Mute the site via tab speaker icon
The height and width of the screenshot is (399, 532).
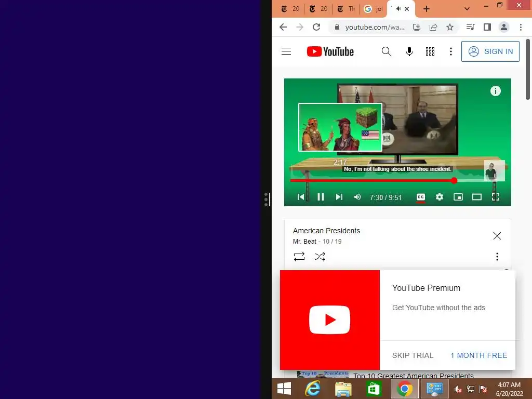(x=398, y=9)
